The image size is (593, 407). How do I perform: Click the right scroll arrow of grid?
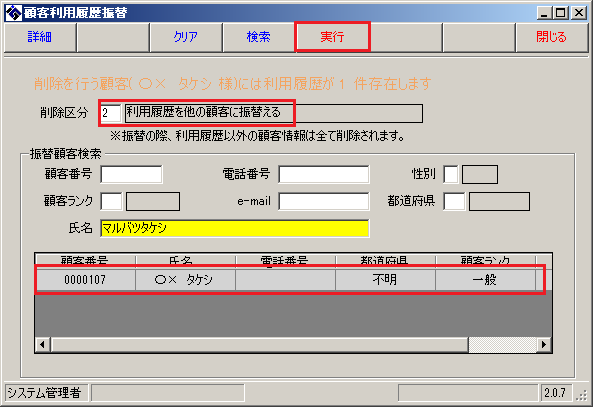pyautogui.click(x=544, y=345)
